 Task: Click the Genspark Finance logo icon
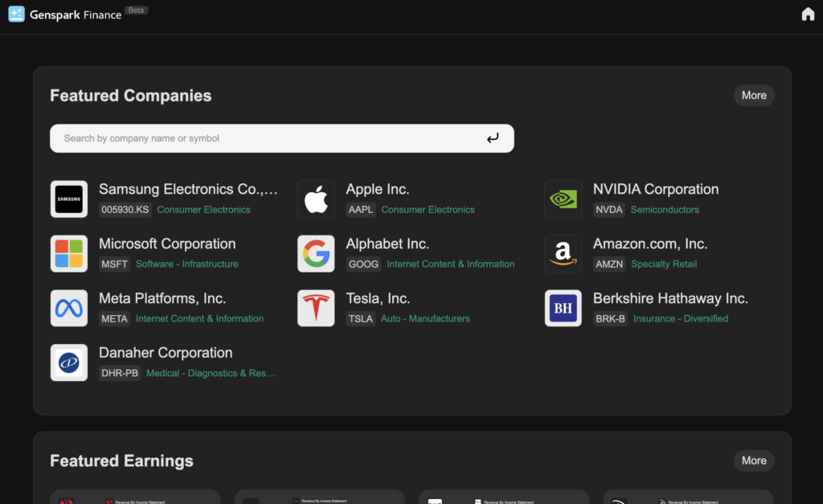coord(16,14)
